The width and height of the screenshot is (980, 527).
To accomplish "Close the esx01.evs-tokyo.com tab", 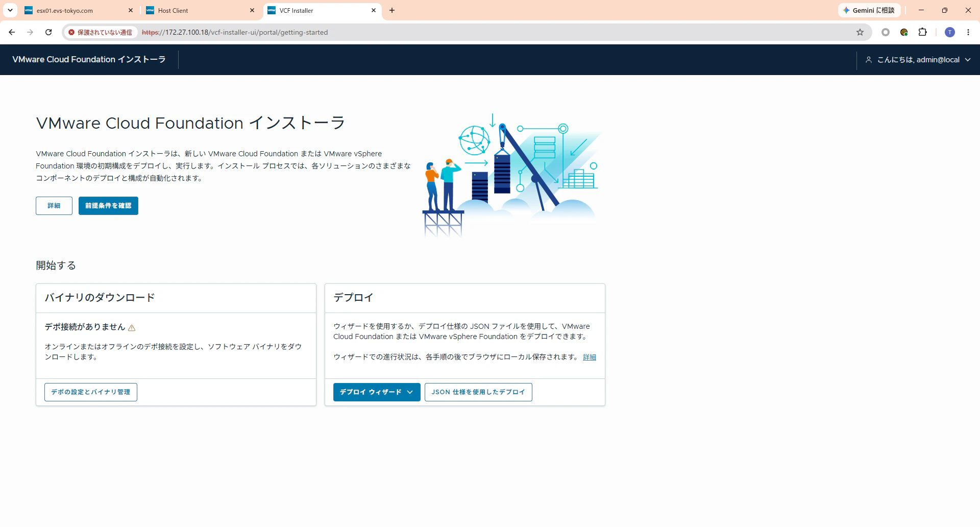I will point(131,10).
